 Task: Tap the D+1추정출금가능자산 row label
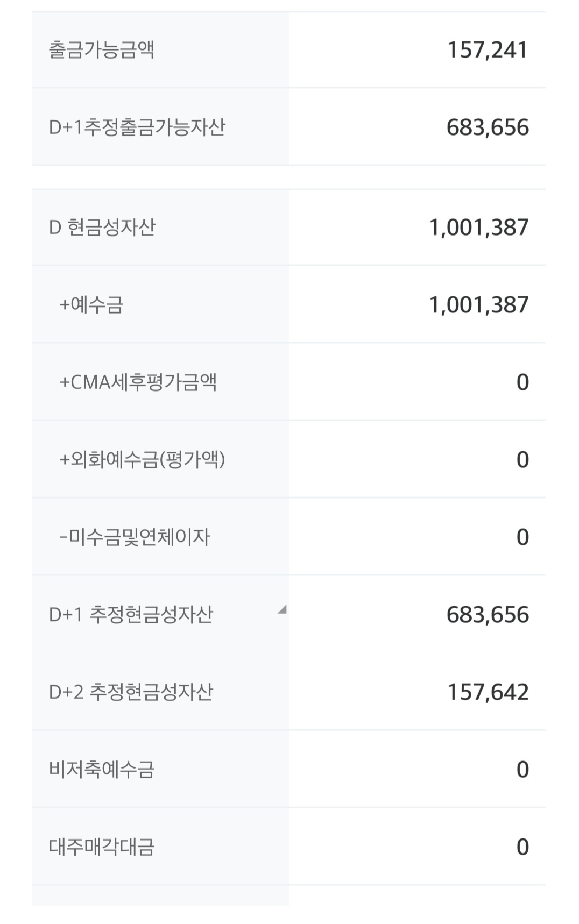point(137,127)
